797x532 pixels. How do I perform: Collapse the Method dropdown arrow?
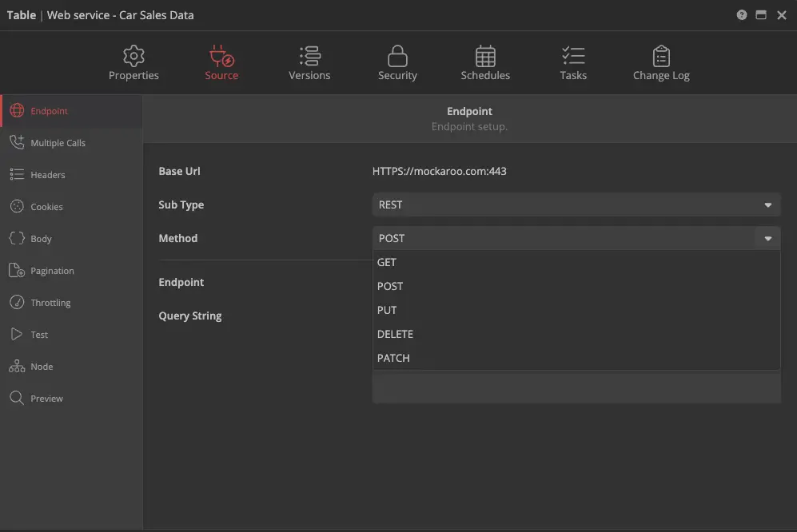click(767, 239)
